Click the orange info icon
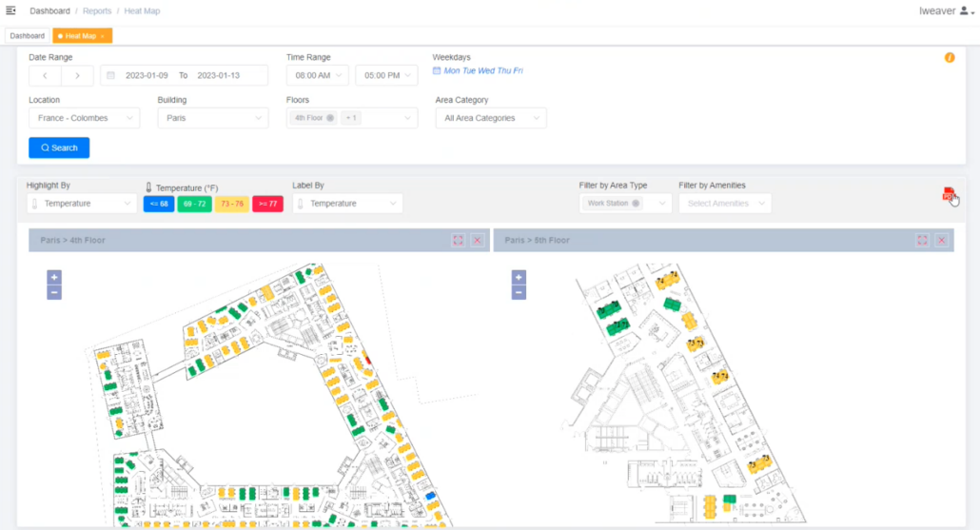Image resolution: width=980 pixels, height=530 pixels. (949, 58)
